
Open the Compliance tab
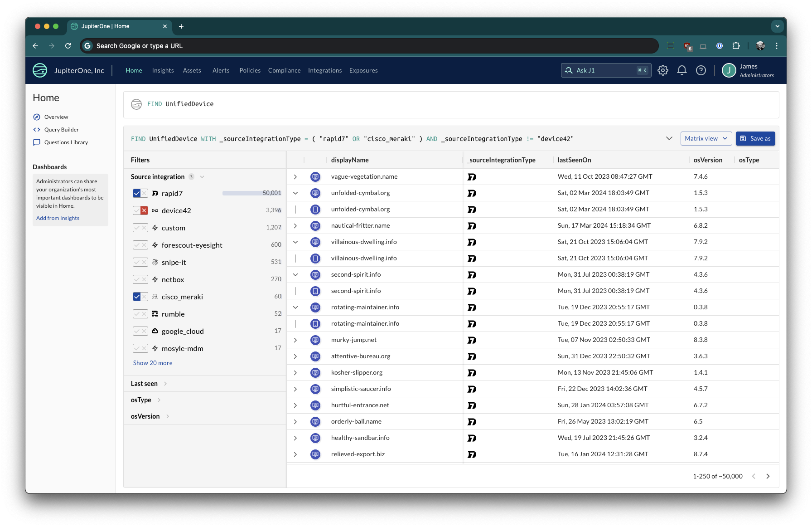pyautogui.click(x=285, y=70)
